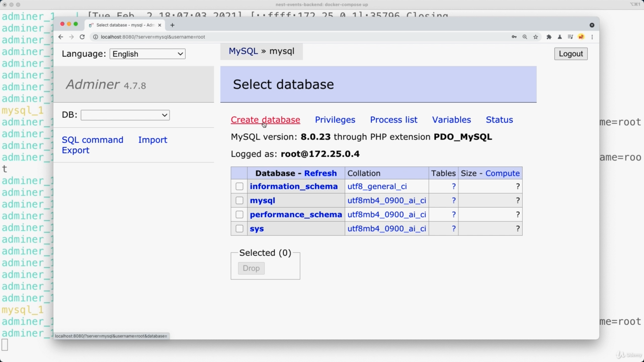Open the tab search dropdown arrow
This screenshot has width=644, height=362.
[592, 25]
